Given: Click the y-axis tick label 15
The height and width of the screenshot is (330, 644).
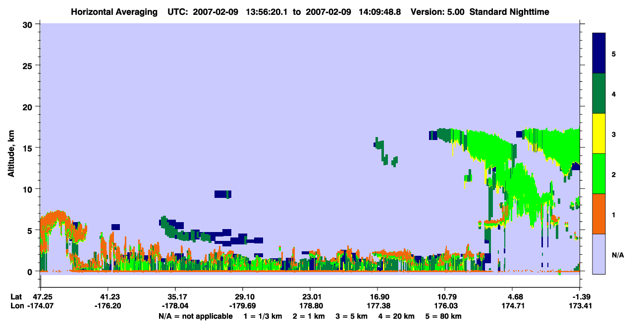Looking at the screenshot, I should tap(28, 148).
